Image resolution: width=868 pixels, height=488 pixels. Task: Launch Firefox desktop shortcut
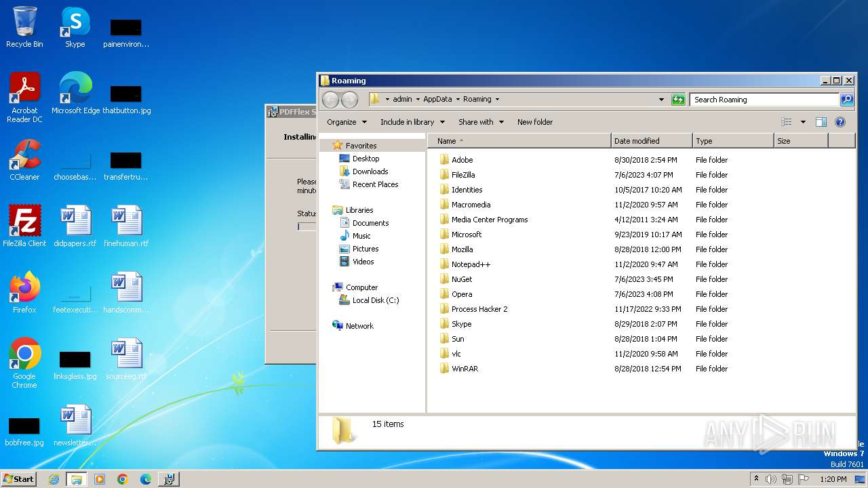pyautogui.click(x=24, y=293)
